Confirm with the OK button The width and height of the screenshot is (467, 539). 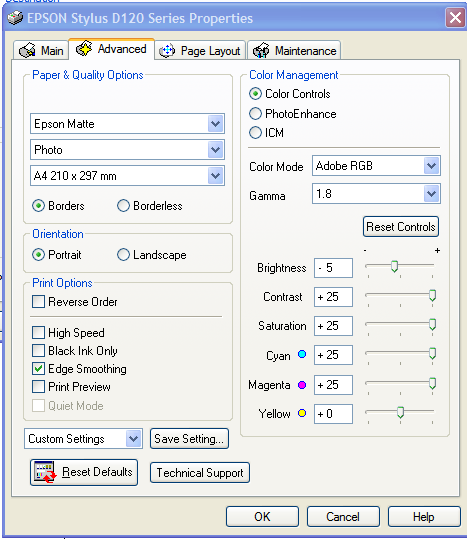click(x=262, y=516)
